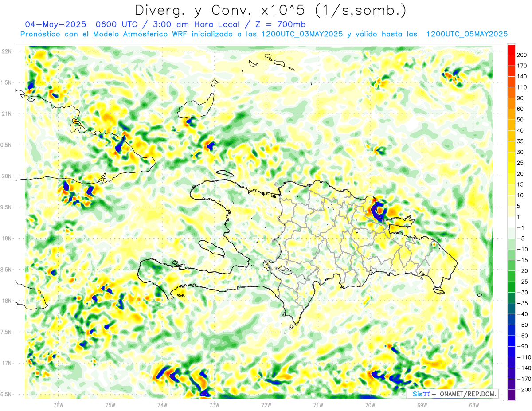Click the "8.5N" latitude label

[x=6, y=270]
